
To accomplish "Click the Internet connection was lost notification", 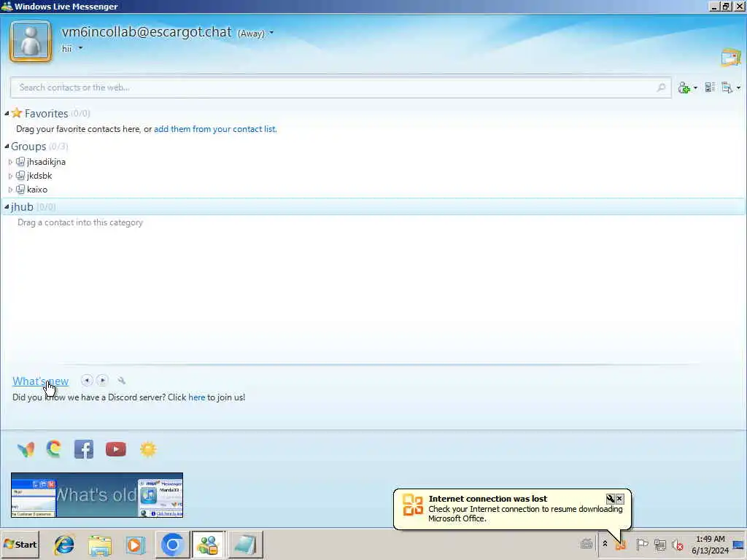I will coord(512,508).
